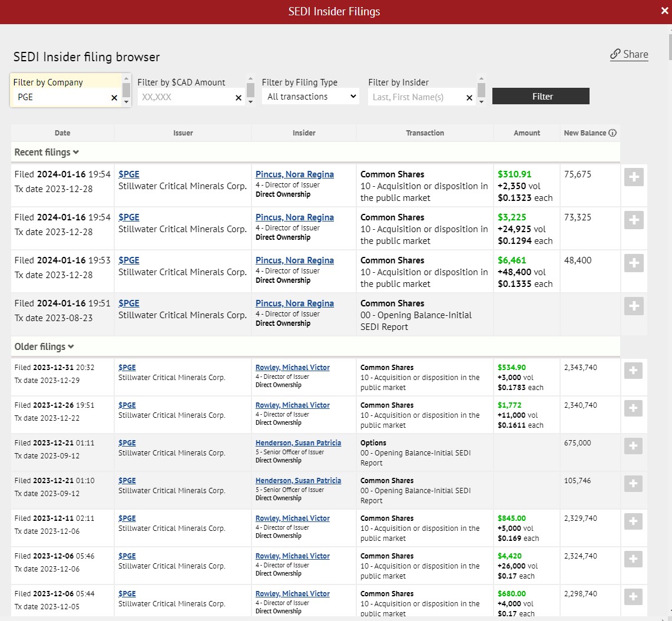Collapse the Older filings section

(44, 346)
